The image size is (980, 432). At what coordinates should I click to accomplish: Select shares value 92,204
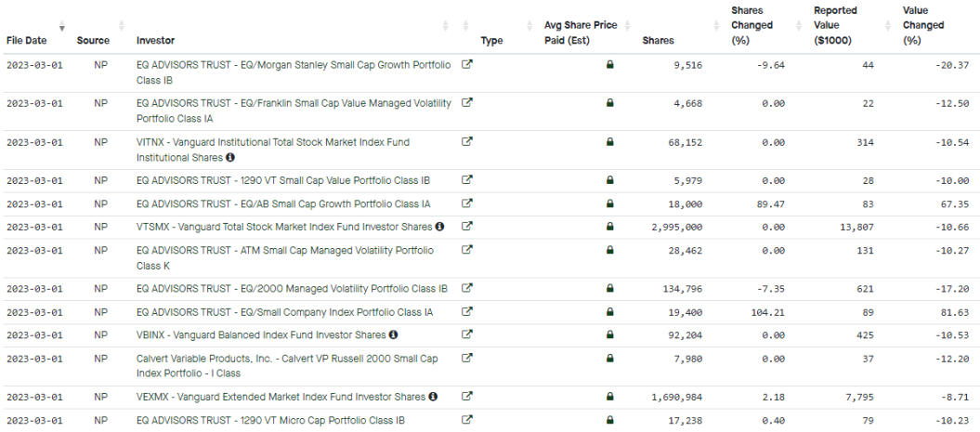[685, 335]
